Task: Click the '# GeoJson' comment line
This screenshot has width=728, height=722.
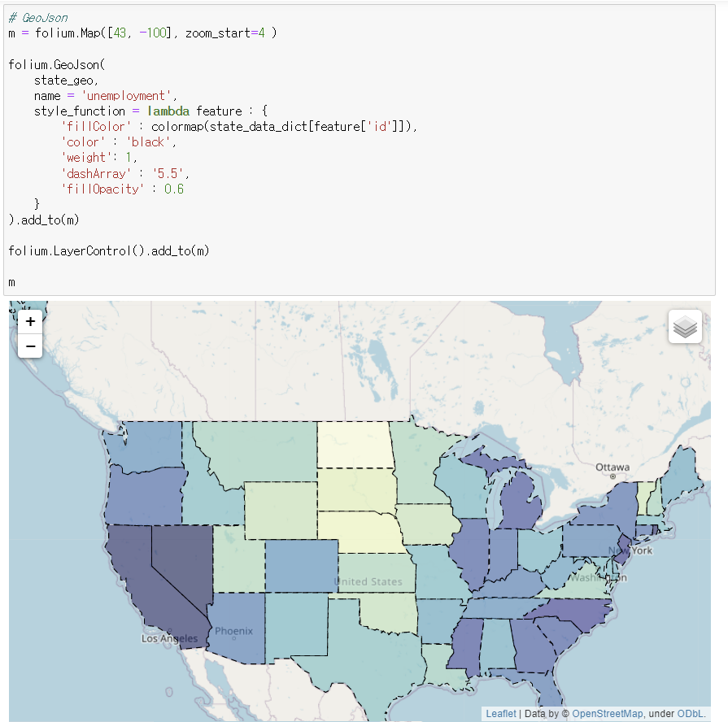Action: [x=38, y=18]
